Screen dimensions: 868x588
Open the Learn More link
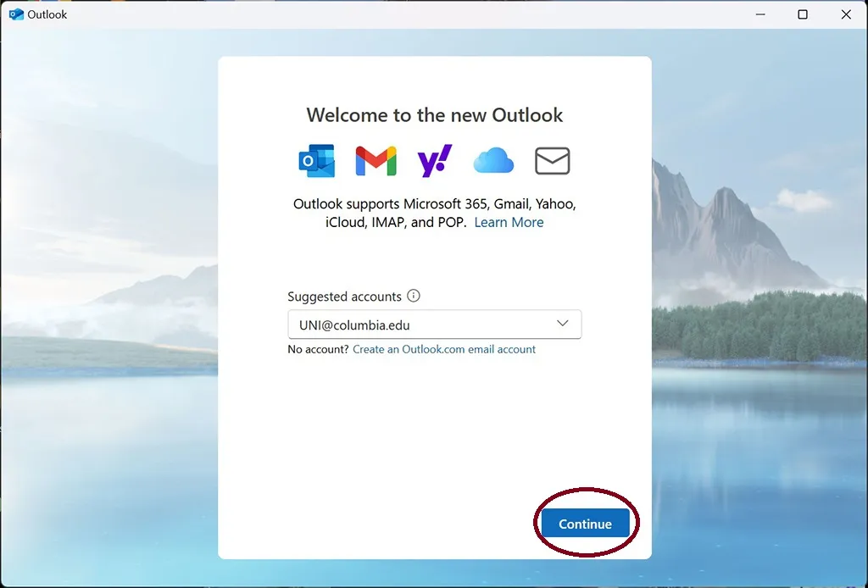tap(509, 222)
